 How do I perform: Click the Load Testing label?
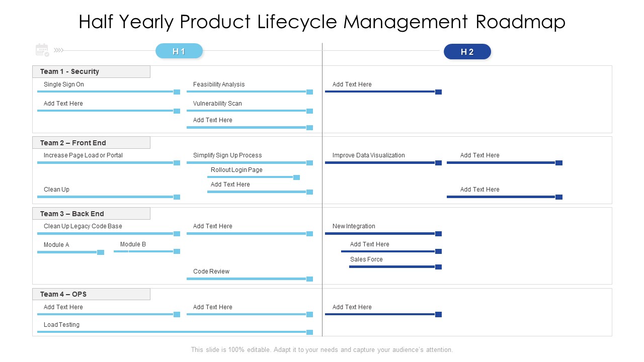(x=61, y=325)
